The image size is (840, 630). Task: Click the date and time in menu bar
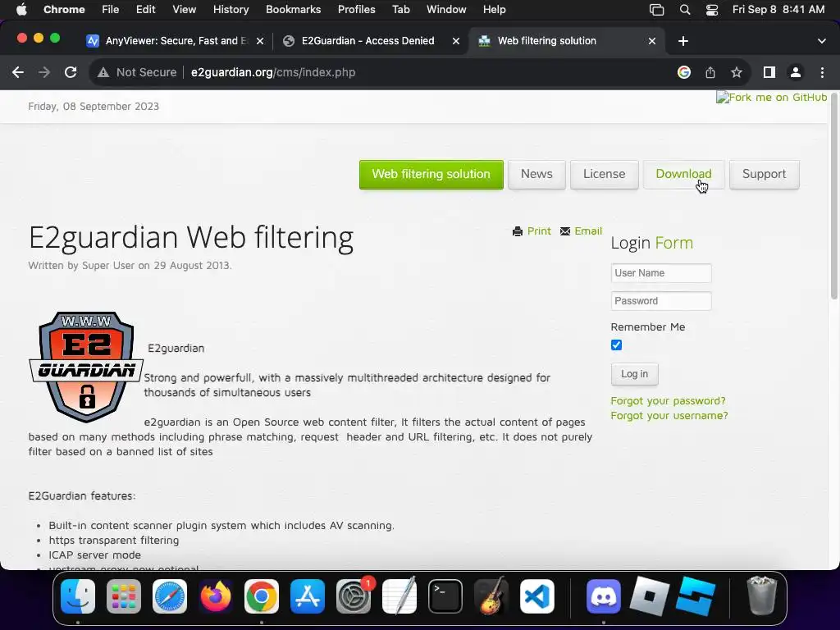(778, 9)
